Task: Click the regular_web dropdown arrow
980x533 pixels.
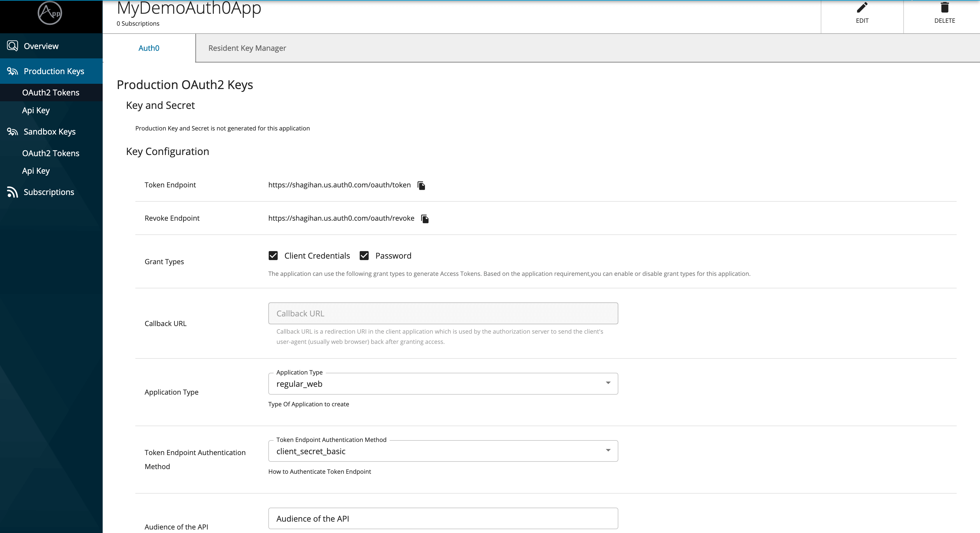Action: [x=608, y=383]
